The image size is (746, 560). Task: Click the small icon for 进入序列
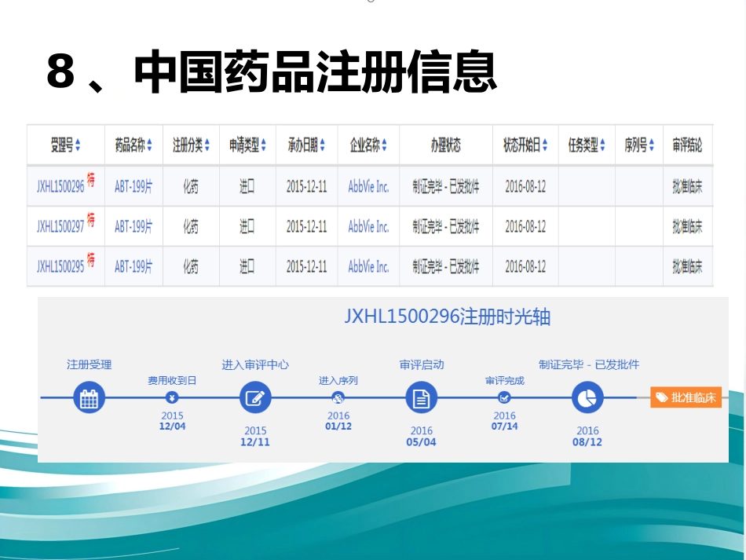(x=338, y=397)
